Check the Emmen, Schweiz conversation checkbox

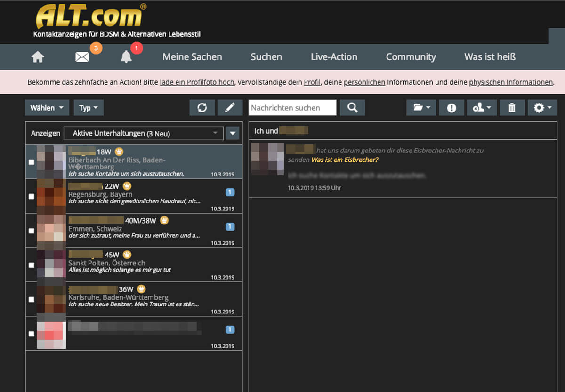click(x=32, y=231)
